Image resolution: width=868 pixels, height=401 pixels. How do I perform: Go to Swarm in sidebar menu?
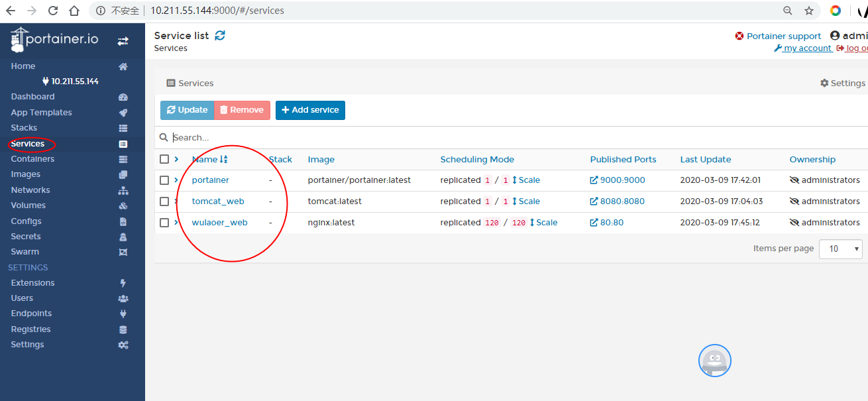point(25,252)
